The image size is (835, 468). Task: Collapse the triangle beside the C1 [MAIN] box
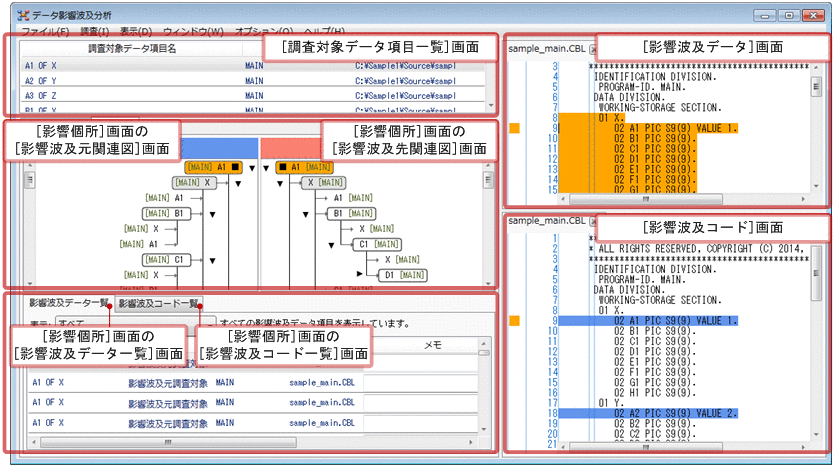[331, 245]
